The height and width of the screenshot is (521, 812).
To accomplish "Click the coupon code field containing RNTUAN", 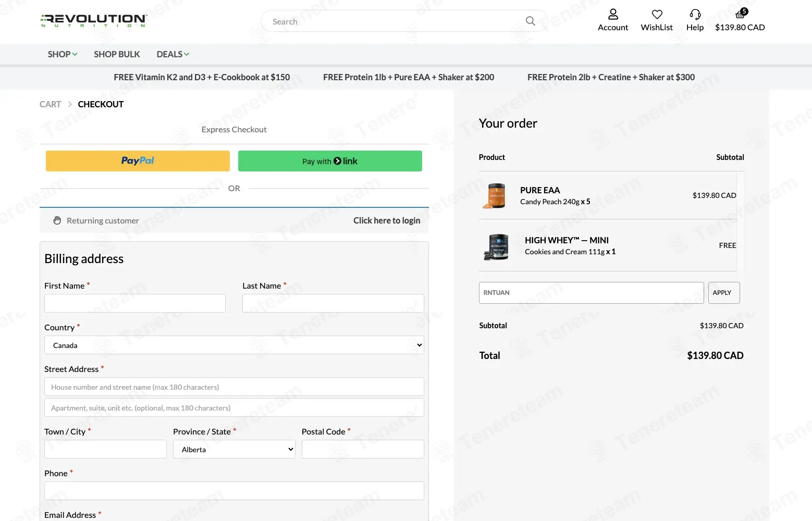I will [591, 293].
